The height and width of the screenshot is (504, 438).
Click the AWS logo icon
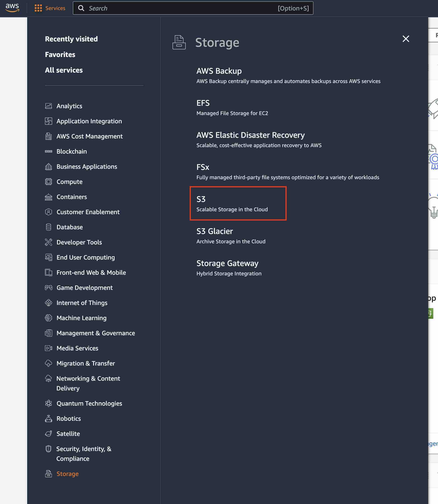point(12,8)
